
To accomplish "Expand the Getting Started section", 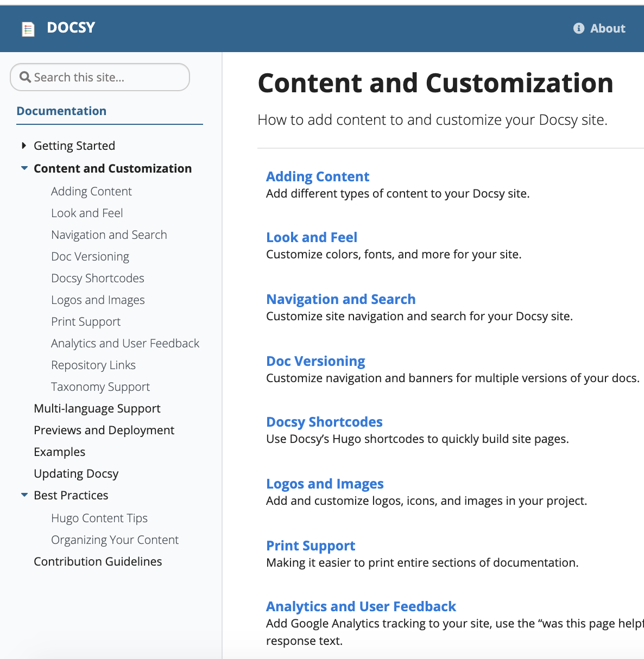I will [x=24, y=145].
